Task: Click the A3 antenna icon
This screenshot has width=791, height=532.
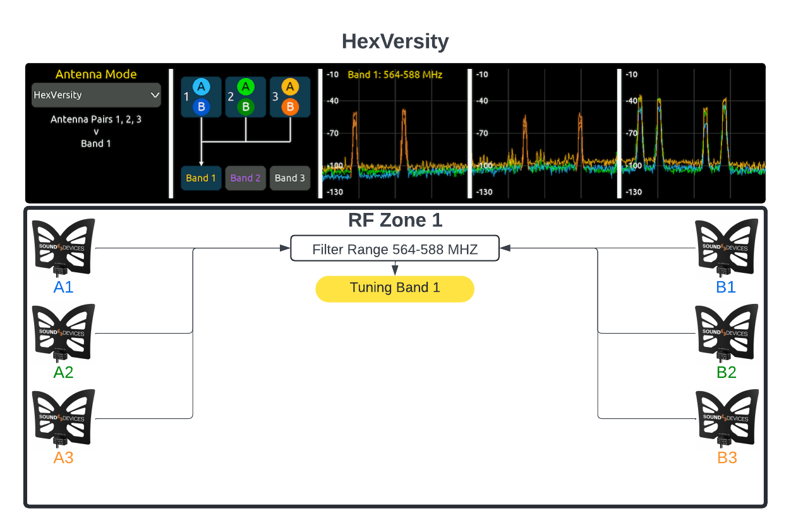Action: [x=63, y=418]
